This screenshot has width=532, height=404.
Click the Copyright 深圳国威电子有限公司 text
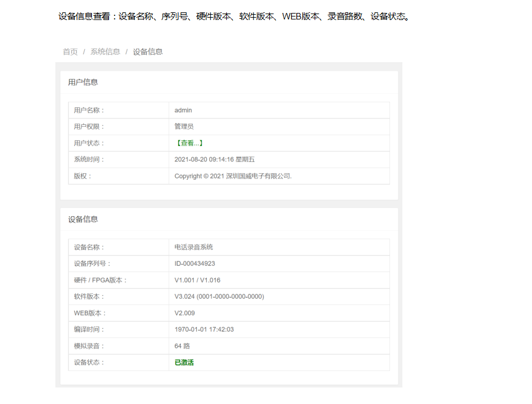point(233,176)
